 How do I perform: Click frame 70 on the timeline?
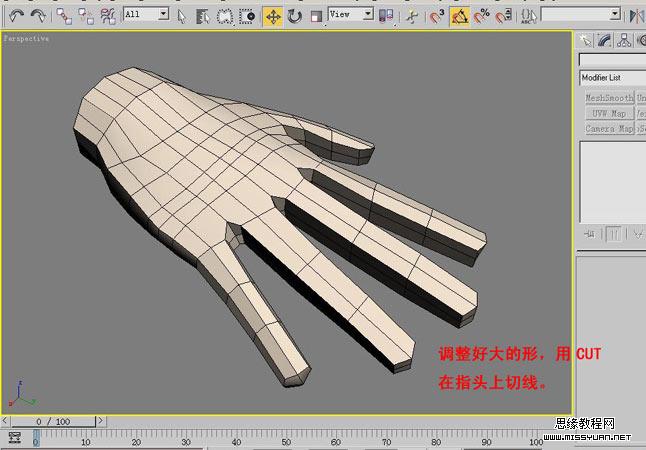386,440
